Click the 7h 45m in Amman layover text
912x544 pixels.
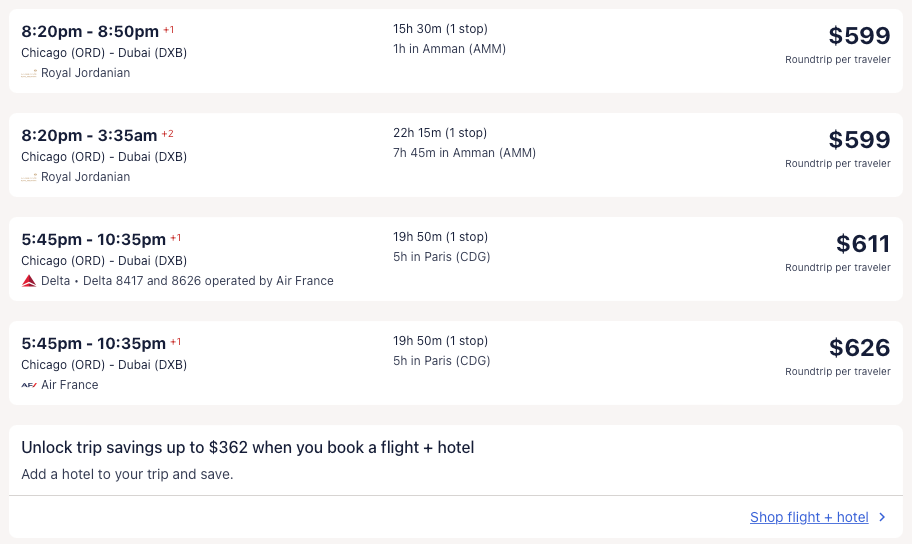(464, 153)
